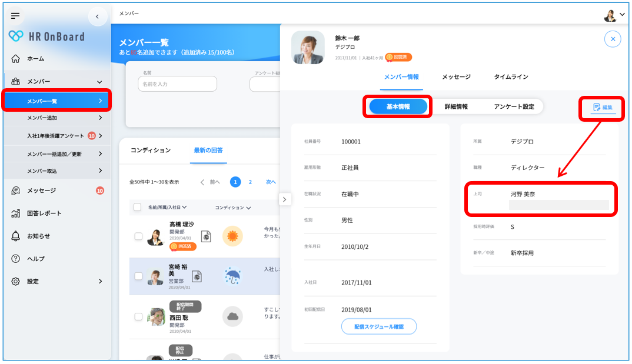This screenshot has height=364, width=632.
Task: Select the 基本情報 sub-tab
Action: click(x=398, y=106)
